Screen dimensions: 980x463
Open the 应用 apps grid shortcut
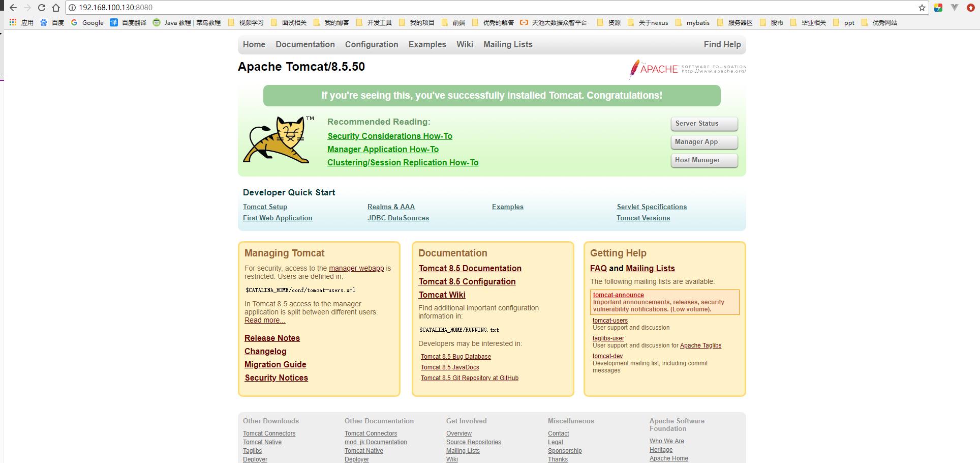21,22
